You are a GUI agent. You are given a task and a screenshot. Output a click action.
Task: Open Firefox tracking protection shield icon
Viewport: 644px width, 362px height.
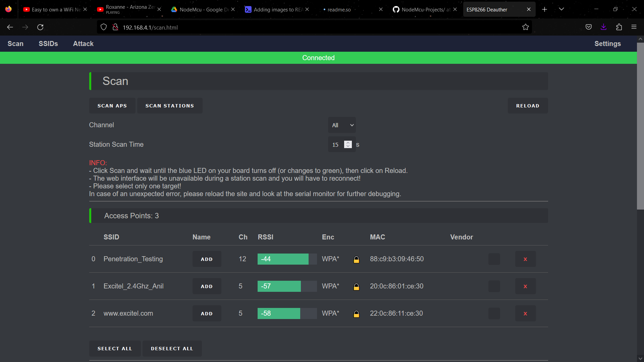tap(103, 27)
